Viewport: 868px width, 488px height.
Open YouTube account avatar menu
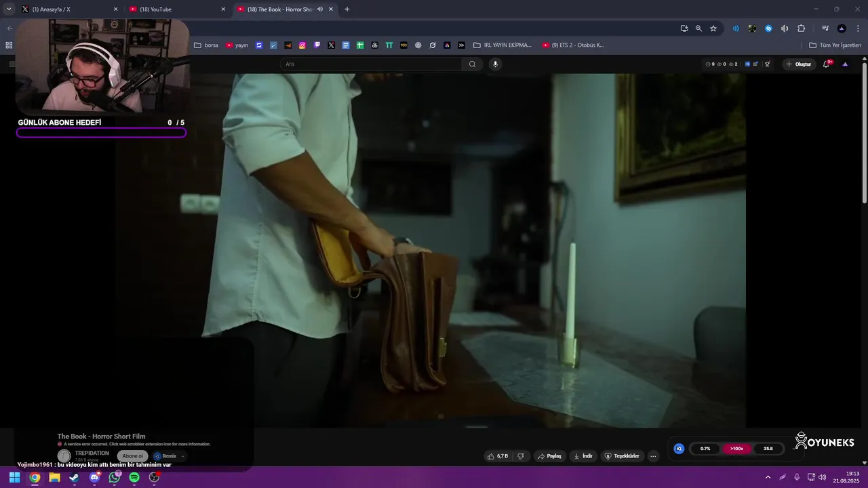pyautogui.click(x=845, y=64)
